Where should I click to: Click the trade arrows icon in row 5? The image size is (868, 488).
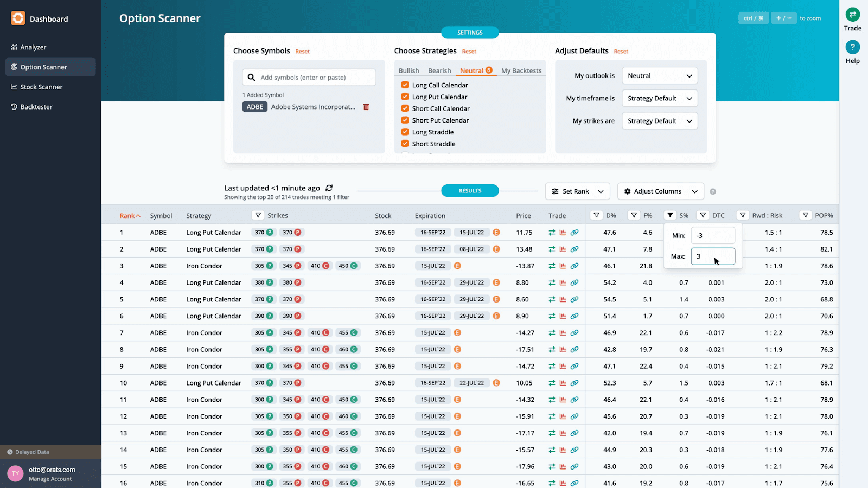click(x=552, y=299)
